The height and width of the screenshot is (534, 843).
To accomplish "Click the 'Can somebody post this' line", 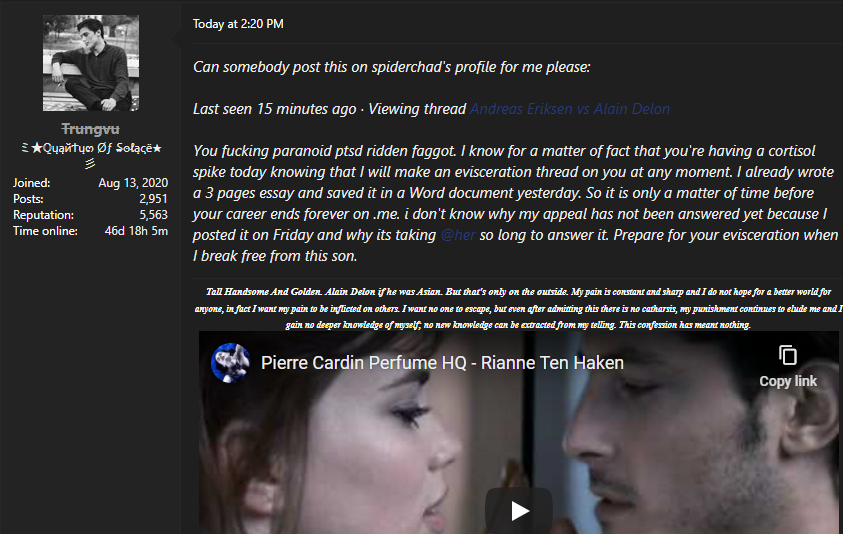I will (x=391, y=67).
